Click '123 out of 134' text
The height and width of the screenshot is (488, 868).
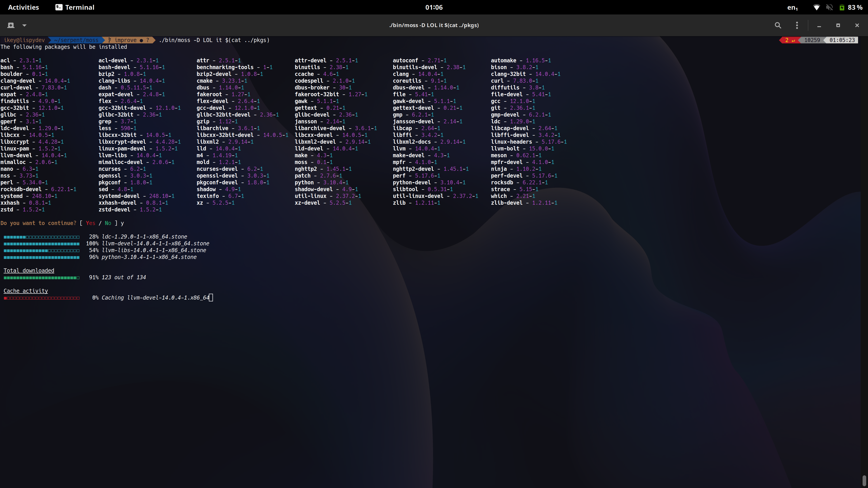(124, 277)
